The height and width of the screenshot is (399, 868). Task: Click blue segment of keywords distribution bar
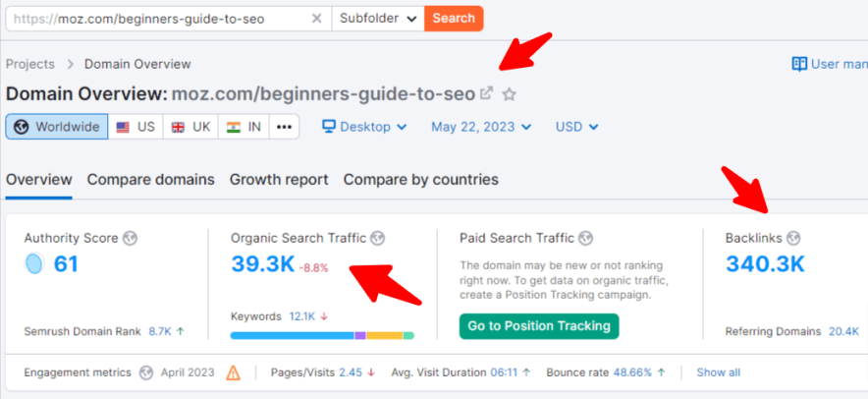(293, 335)
